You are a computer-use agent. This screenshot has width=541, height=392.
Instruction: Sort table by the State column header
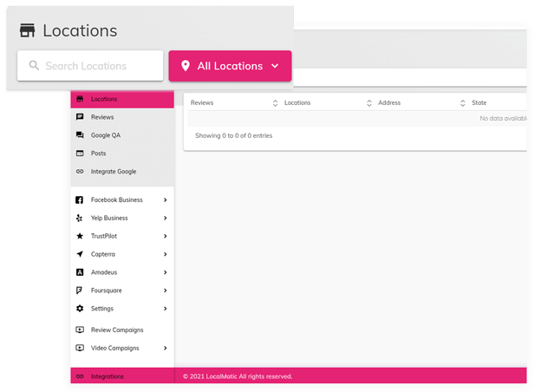(479, 103)
